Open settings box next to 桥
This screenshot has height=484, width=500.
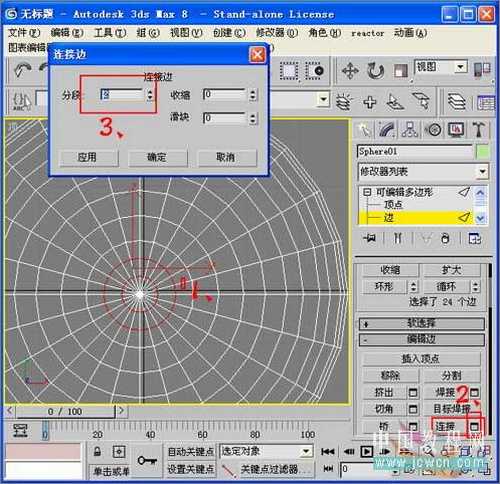[413, 426]
